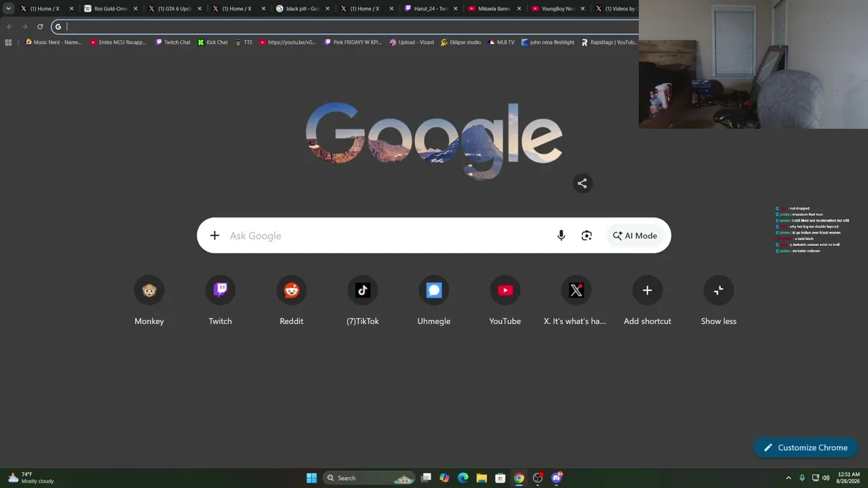Open the Kick Chat bookmark

(x=213, y=42)
